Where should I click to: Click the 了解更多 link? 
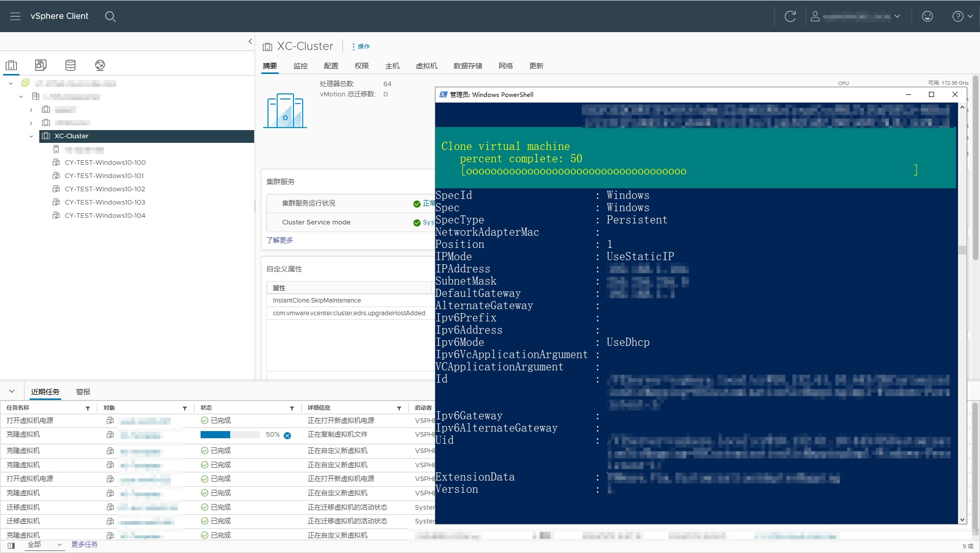280,240
